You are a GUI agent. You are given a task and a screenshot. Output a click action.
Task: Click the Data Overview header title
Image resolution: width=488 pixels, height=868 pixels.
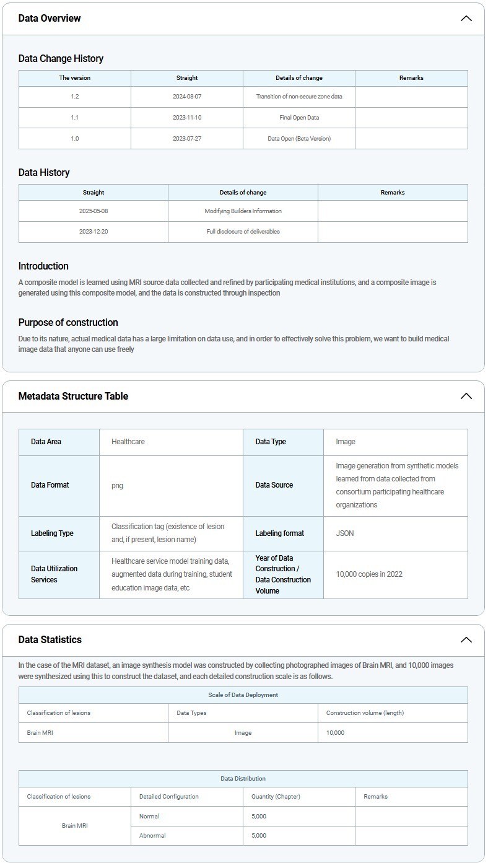click(50, 19)
